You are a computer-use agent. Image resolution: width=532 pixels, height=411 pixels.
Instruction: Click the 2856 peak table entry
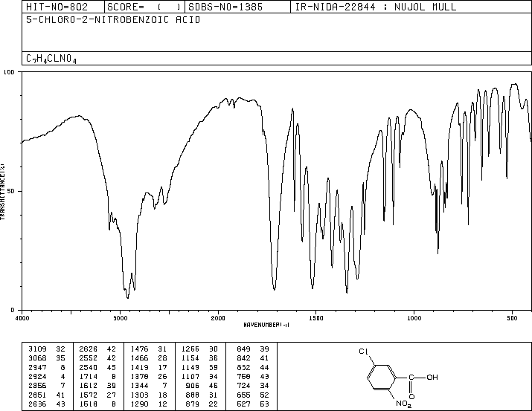pyautogui.click(x=37, y=386)
